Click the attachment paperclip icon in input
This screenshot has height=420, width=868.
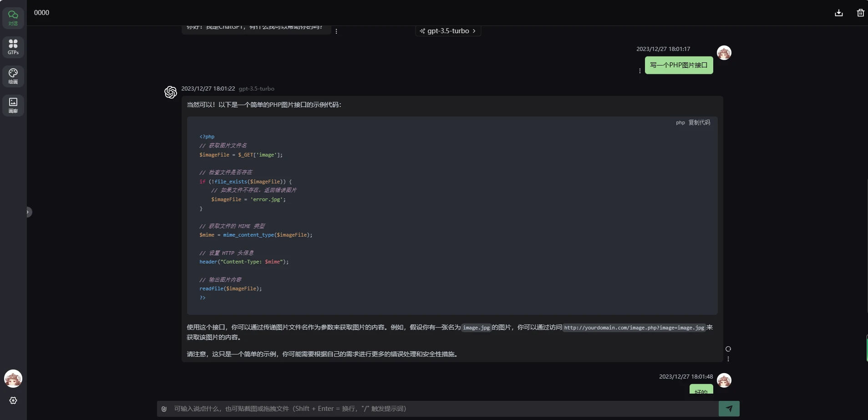pyautogui.click(x=164, y=409)
